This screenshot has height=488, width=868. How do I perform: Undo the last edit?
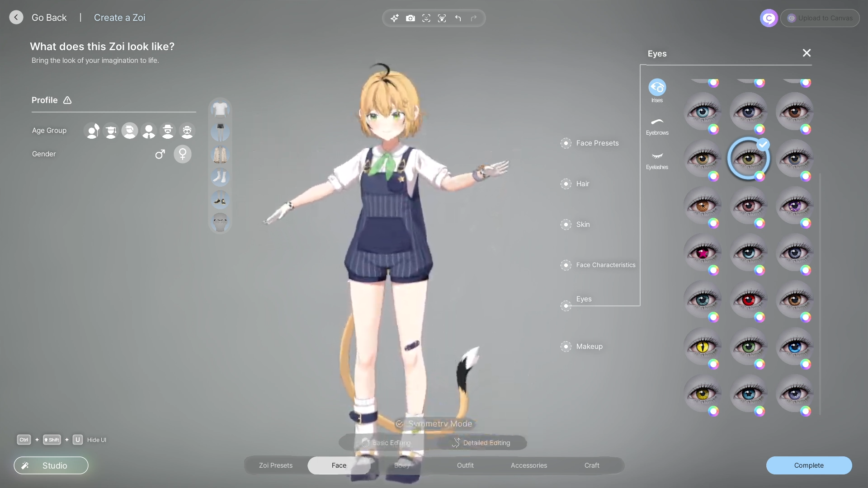[458, 18]
